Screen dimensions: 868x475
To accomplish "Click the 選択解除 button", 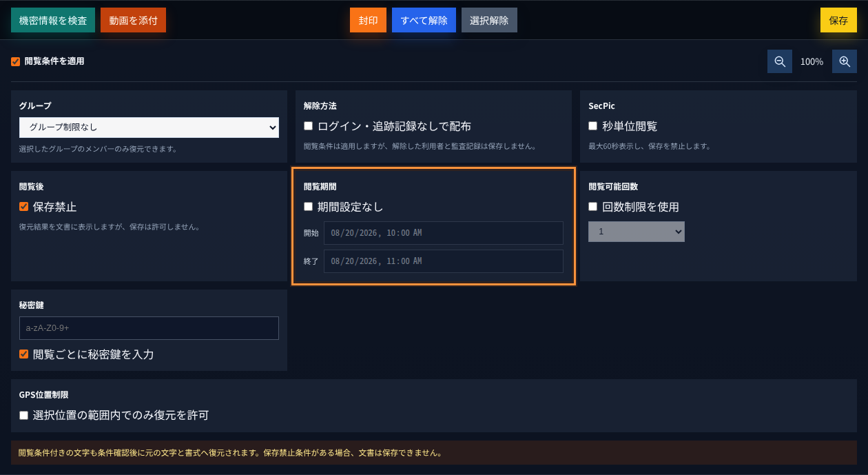I will coord(489,21).
